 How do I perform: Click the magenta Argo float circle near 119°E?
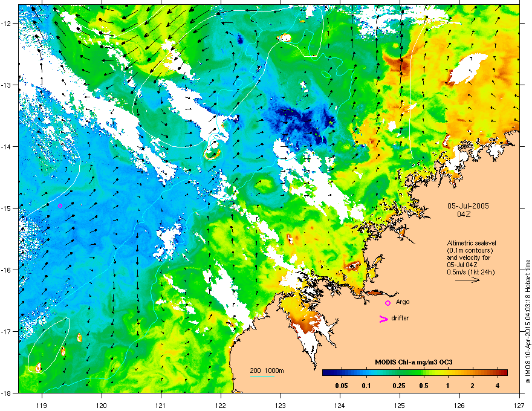point(60,205)
